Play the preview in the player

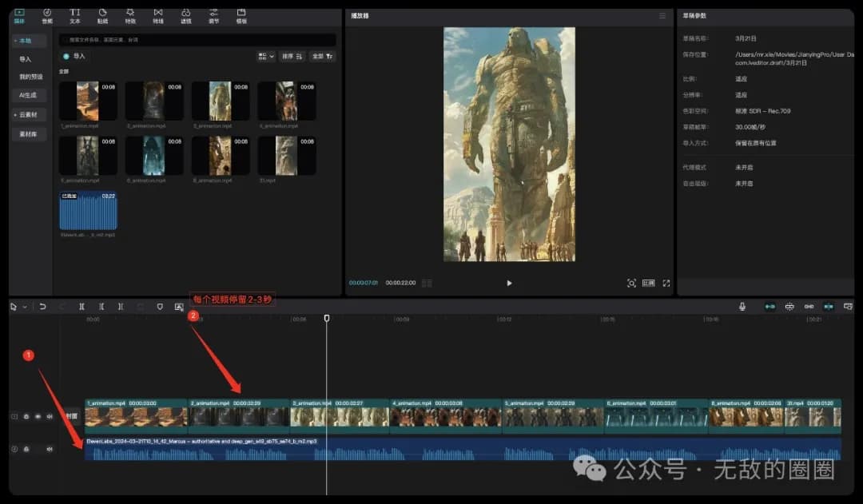coord(509,283)
